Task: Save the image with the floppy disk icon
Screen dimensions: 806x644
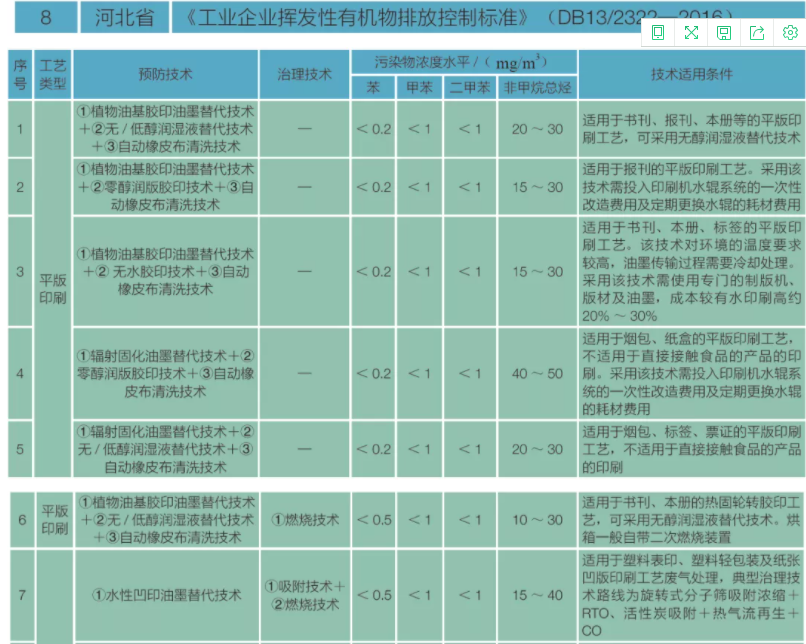Action: (x=724, y=33)
